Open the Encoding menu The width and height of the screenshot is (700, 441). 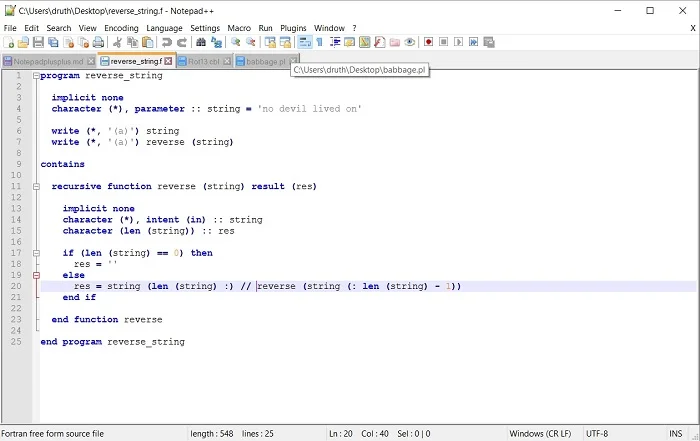point(121,28)
